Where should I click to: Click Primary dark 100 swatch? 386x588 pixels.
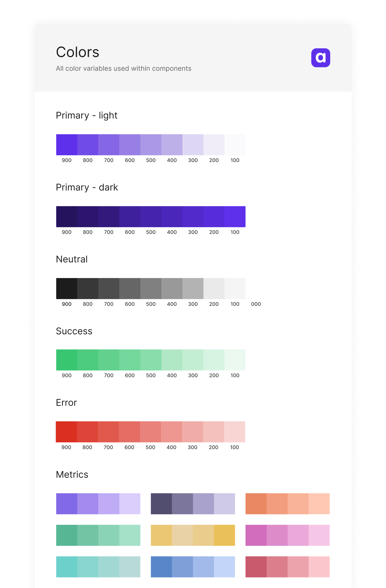[235, 216]
